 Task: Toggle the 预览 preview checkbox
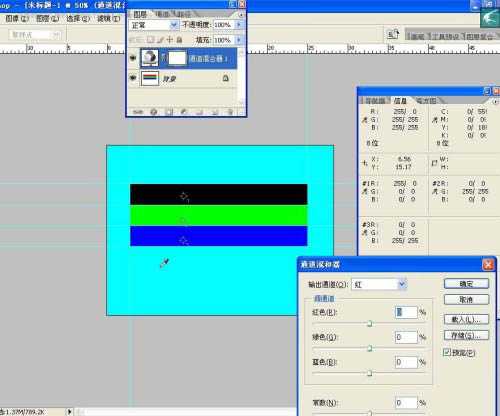(x=447, y=352)
